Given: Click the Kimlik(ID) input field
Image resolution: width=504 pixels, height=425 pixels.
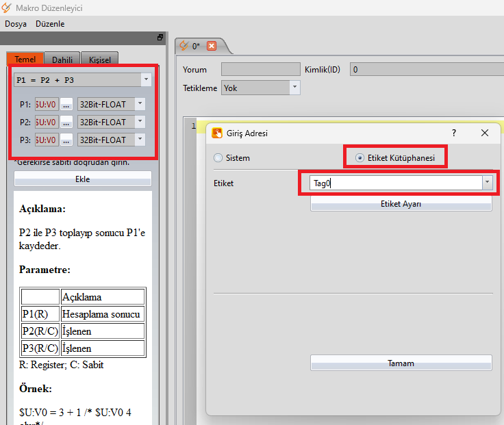Looking at the screenshot, I should (425, 69).
